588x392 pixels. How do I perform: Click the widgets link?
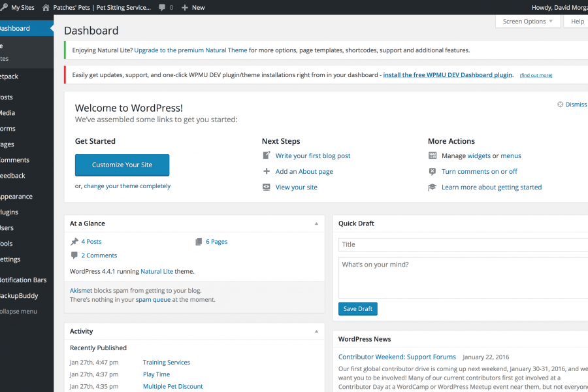479,155
